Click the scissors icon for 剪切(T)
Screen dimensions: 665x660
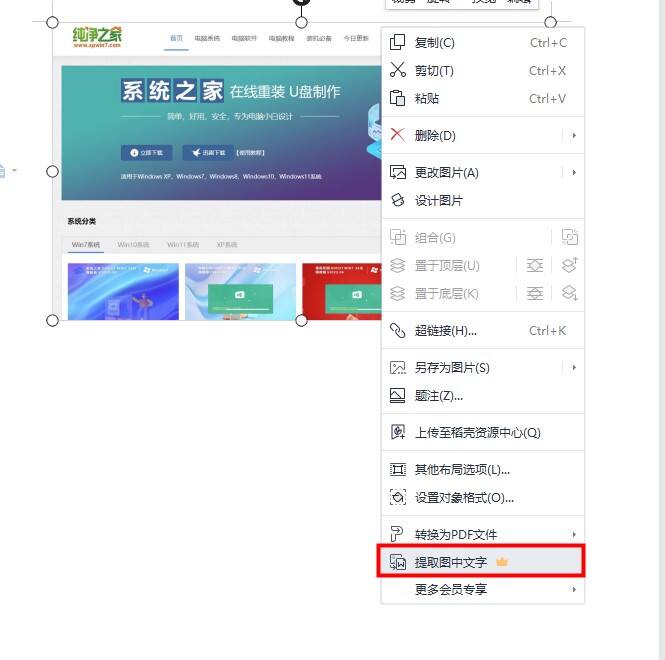(x=397, y=70)
